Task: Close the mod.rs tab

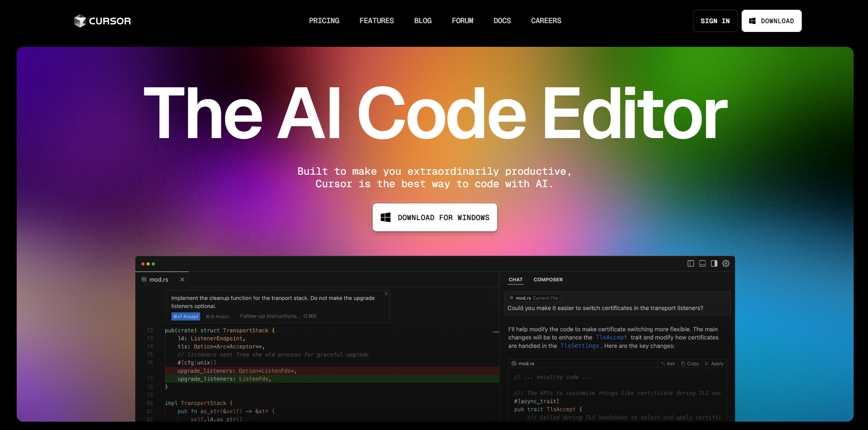Action: (182, 279)
